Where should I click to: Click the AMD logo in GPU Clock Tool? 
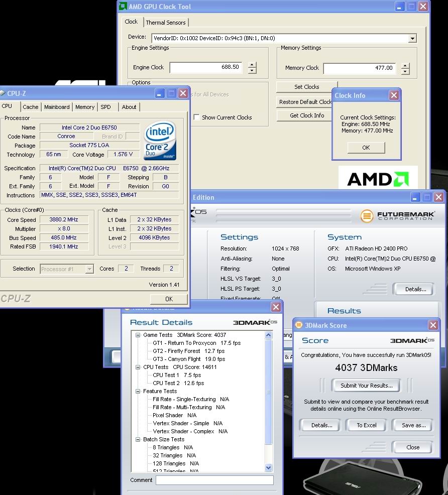click(x=378, y=179)
